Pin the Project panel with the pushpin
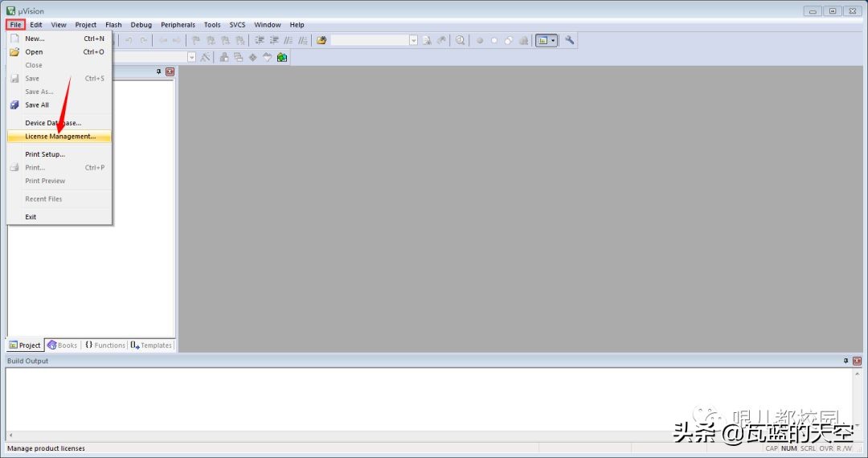 tap(159, 72)
